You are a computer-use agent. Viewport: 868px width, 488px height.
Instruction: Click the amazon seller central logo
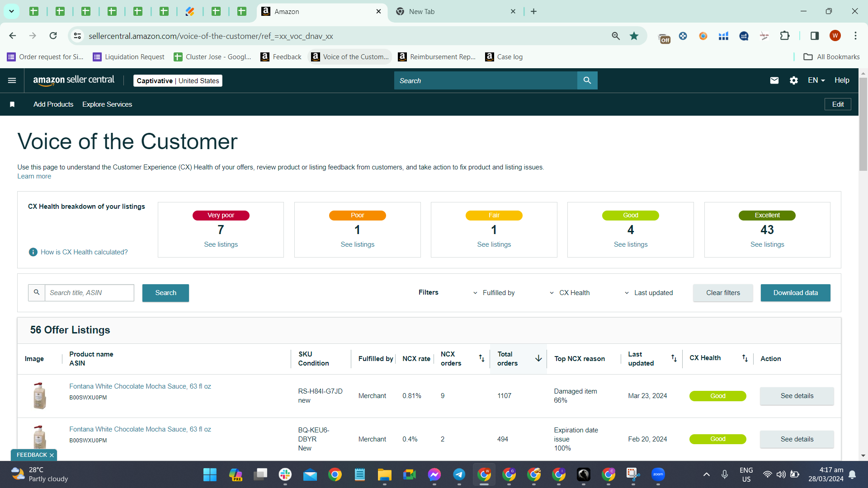pyautogui.click(x=74, y=80)
